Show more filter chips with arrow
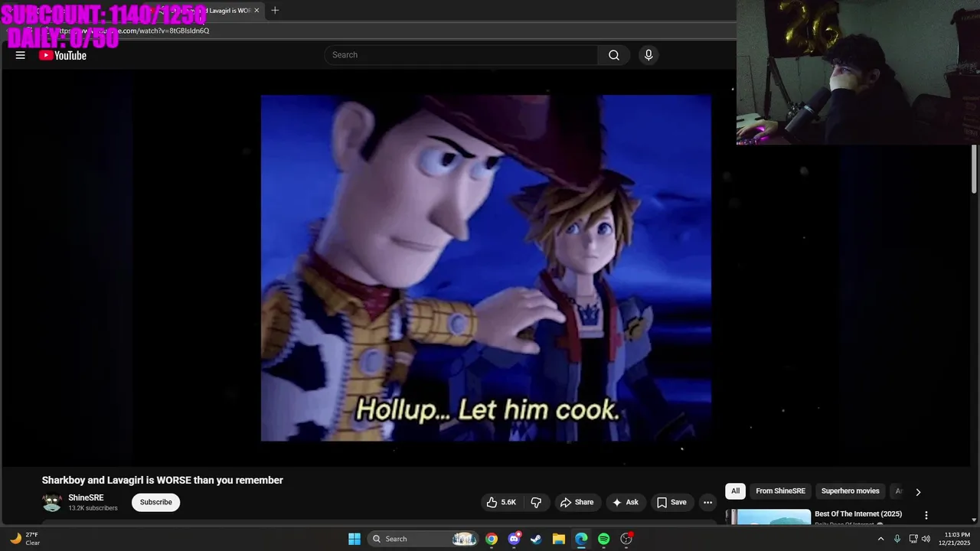Viewport: 980px width, 551px height. [x=918, y=492]
